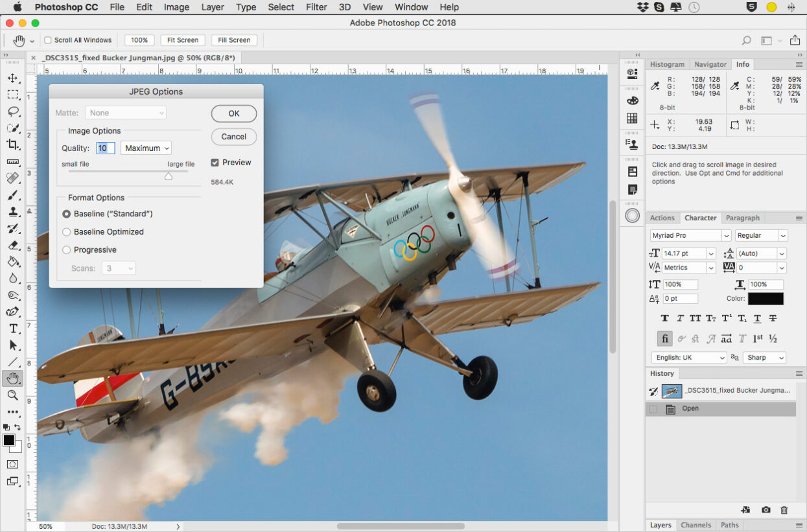Viewport: 807px width, 532px height.
Task: Disable the Preview checkbox
Action: [215, 163]
